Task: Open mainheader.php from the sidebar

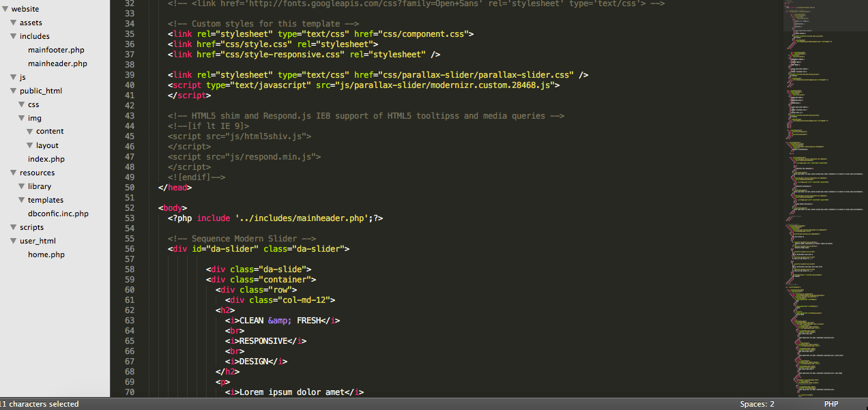Action: [x=57, y=63]
